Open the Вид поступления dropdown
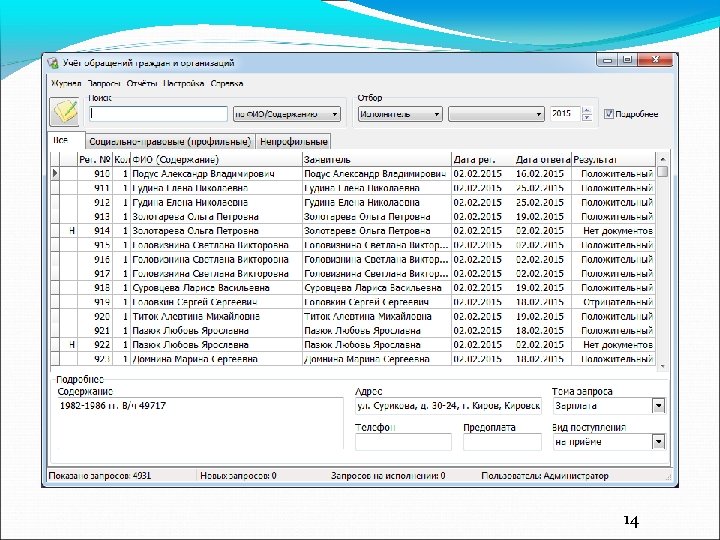 658,442
